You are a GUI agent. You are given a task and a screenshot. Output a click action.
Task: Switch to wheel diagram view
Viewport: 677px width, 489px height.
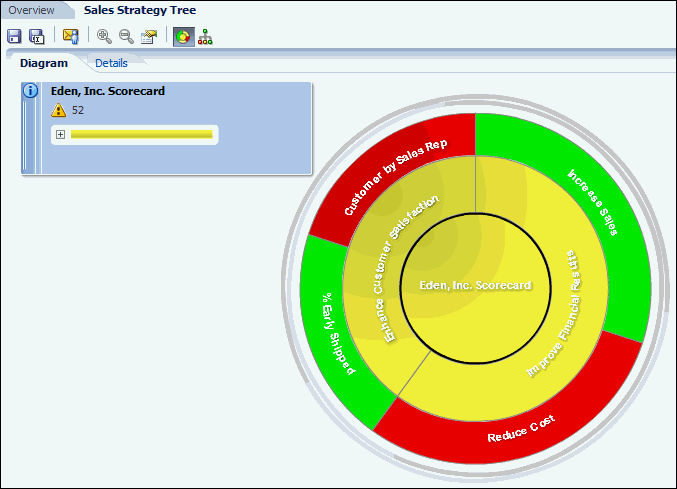(x=183, y=37)
